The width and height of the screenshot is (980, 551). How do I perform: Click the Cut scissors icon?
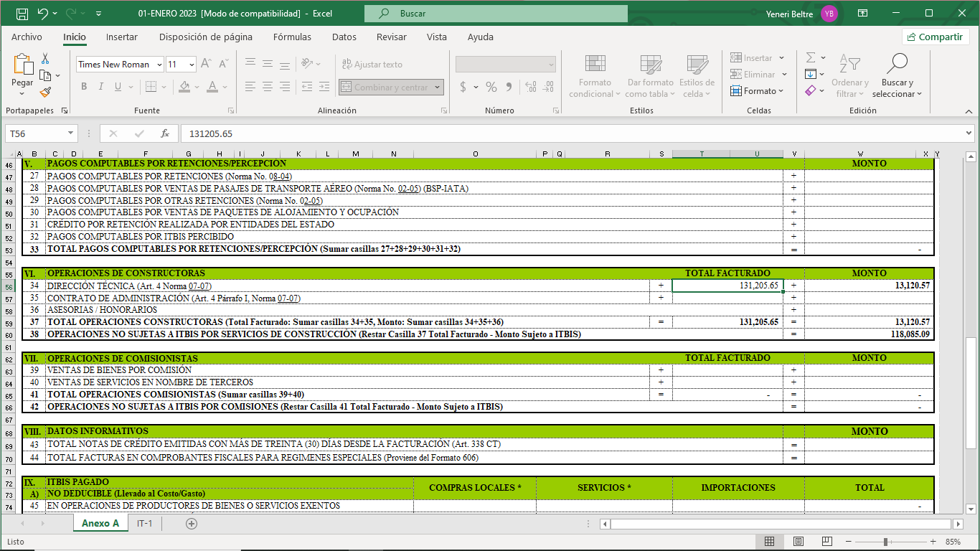point(45,59)
